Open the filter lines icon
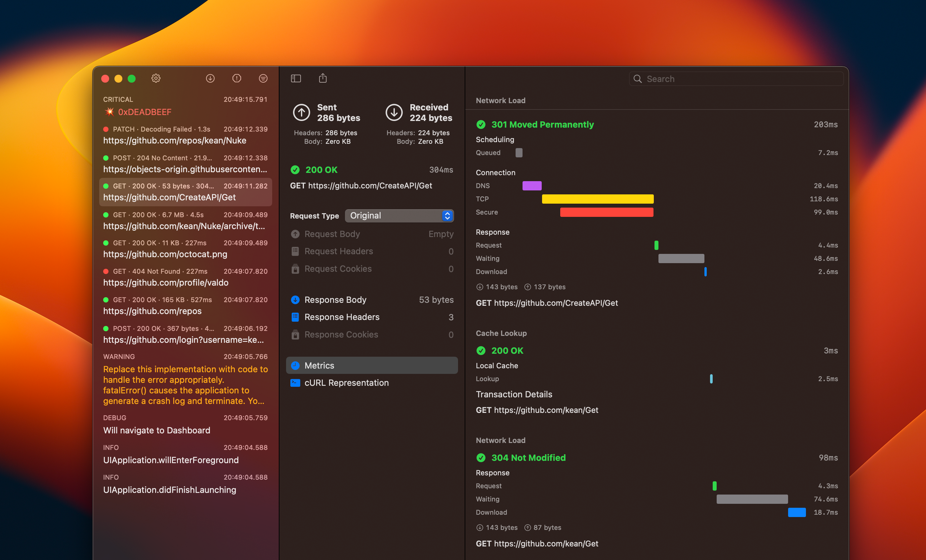Screen dimensions: 926x560 coord(263,78)
